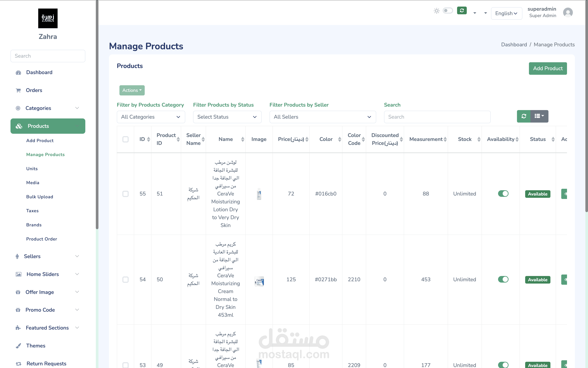Open the All Categories filter dropdown

pyautogui.click(x=151, y=117)
